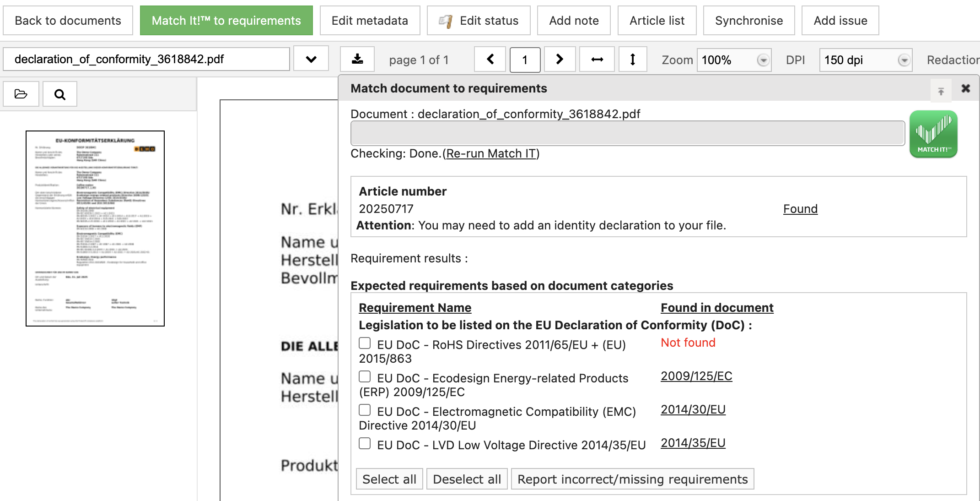Open the Article list
The image size is (980, 501).
click(x=657, y=21)
